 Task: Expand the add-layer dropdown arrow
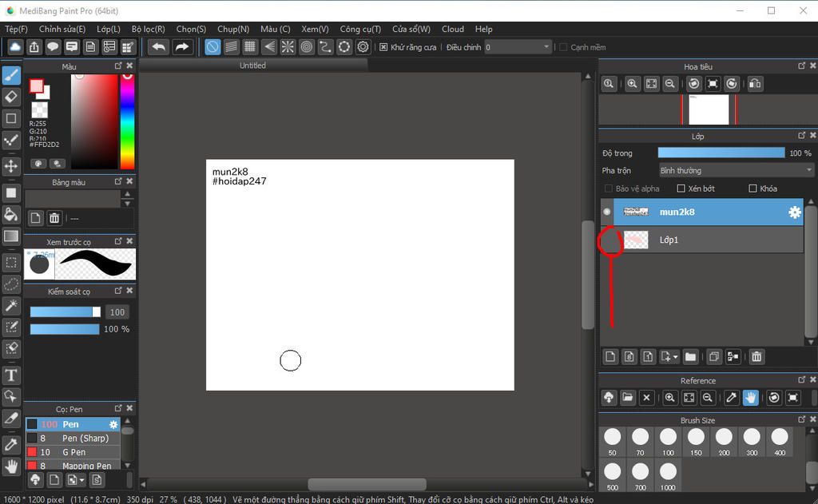pos(676,357)
